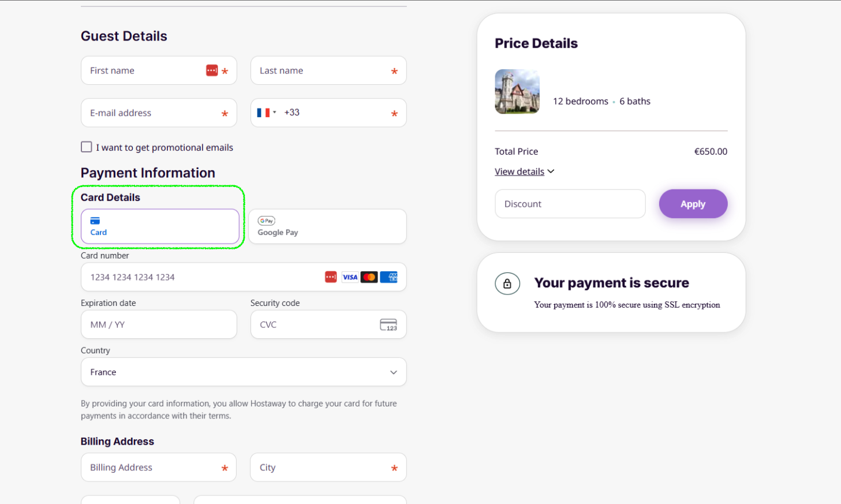Click the CVC card hint icon
The image size is (841, 504).
[x=388, y=324]
